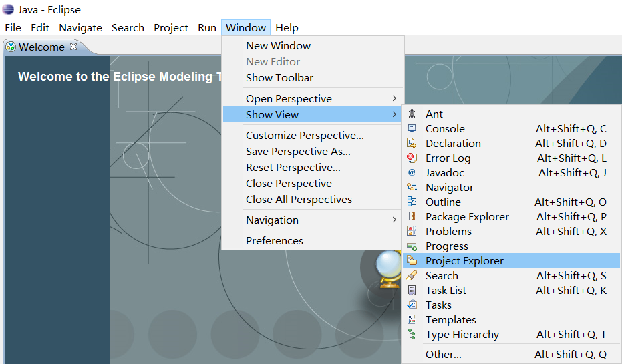Open Preferences from Window menu
622x364 pixels.
click(x=313, y=240)
